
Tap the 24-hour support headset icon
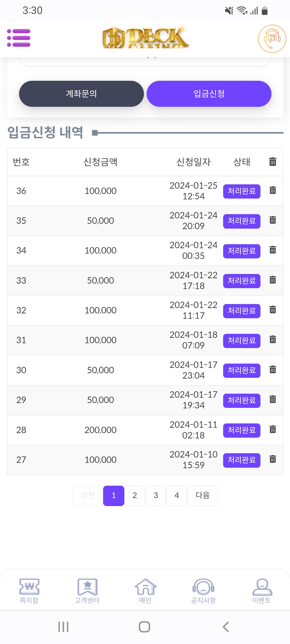click(272, 39)
